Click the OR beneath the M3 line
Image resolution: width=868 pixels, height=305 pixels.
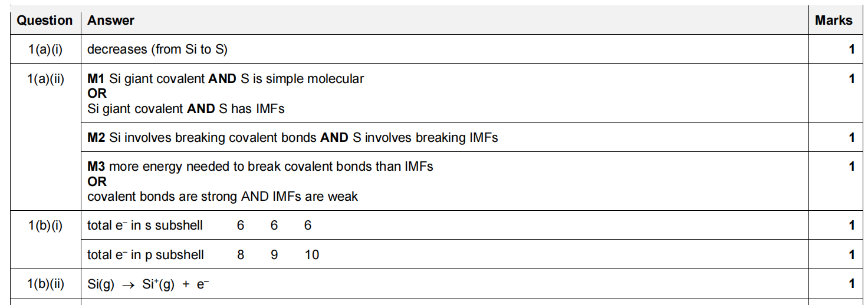click(97, 182)
